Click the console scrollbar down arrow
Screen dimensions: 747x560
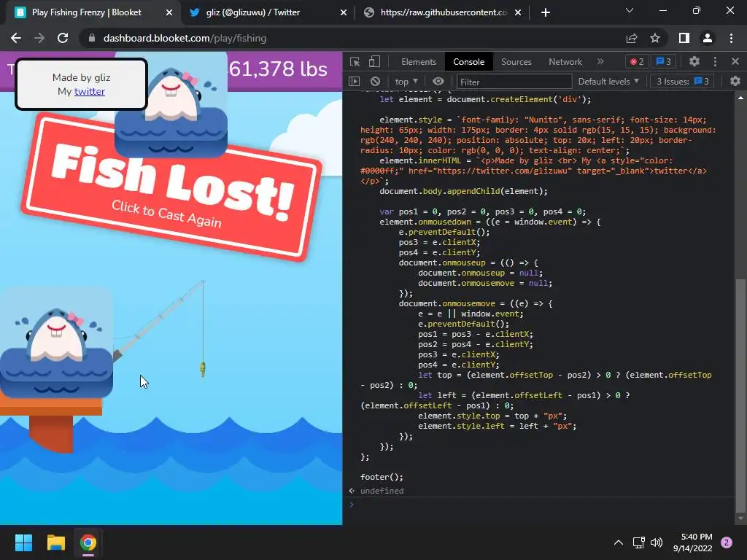(740, 518)
